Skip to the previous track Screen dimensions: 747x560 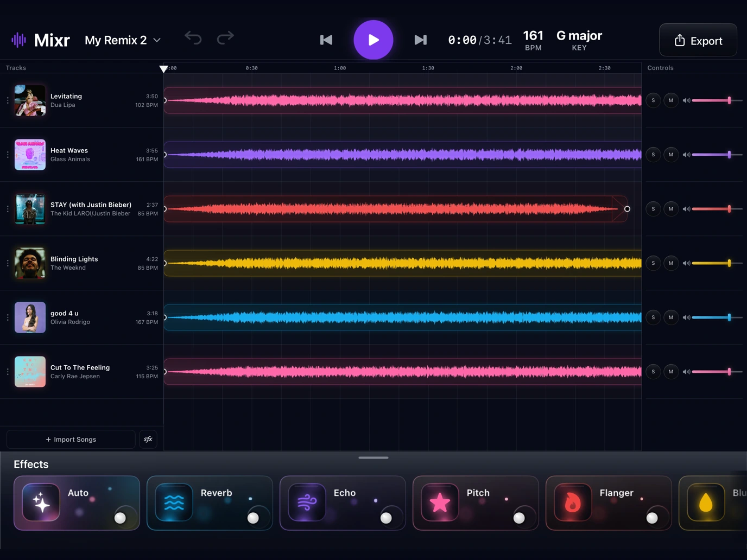tap(326, 40)
